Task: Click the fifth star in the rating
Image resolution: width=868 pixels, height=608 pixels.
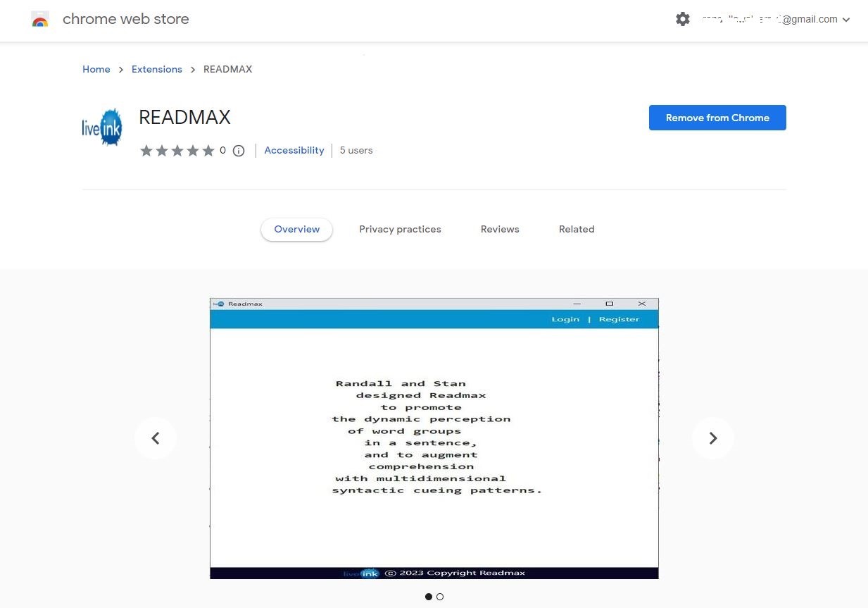Action: tap(208, 150)
